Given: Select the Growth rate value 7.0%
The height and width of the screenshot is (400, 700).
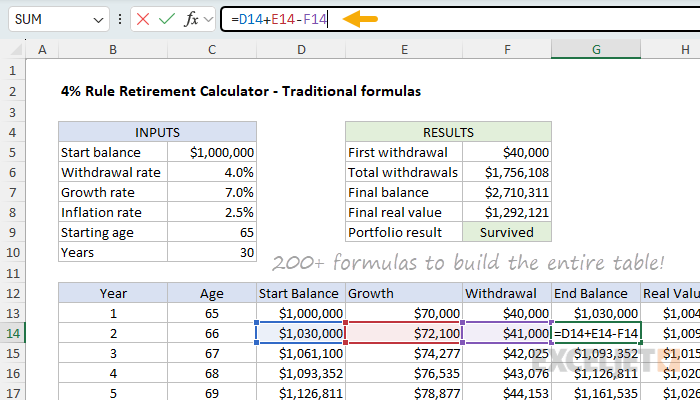Looking at the screenshot, I should pyautogui.click(x=212, y=192).
